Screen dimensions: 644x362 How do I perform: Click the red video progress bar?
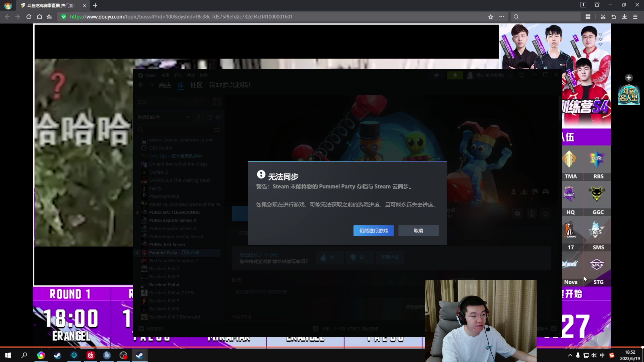(x=322, y=347)
